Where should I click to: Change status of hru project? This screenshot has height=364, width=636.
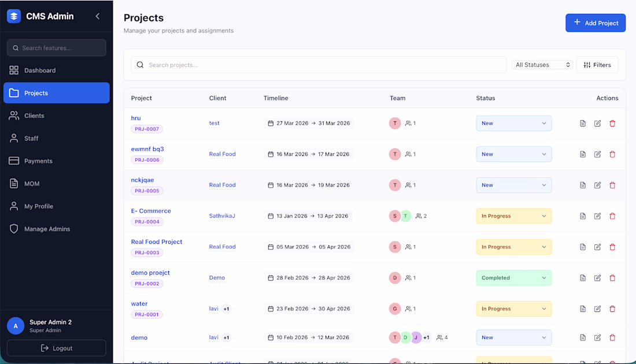513,123
